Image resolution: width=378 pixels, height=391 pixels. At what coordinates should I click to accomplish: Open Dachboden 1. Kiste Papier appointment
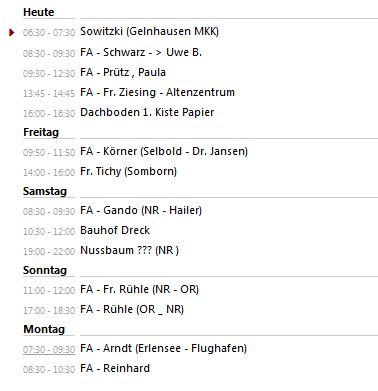point(147,112)
